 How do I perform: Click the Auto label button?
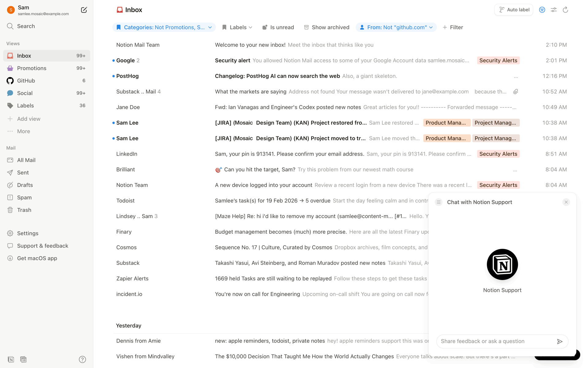pyautogui.click(x=514, y=10)
